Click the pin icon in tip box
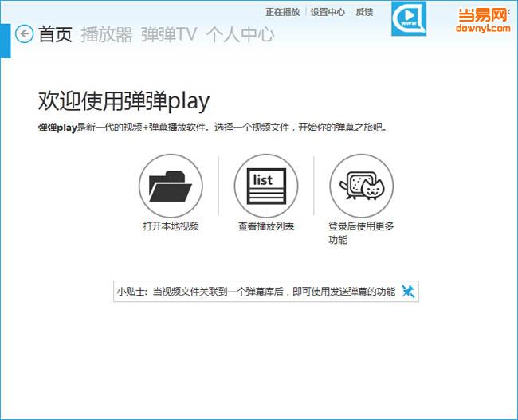The image size is (518, 420). coord(408,291)
